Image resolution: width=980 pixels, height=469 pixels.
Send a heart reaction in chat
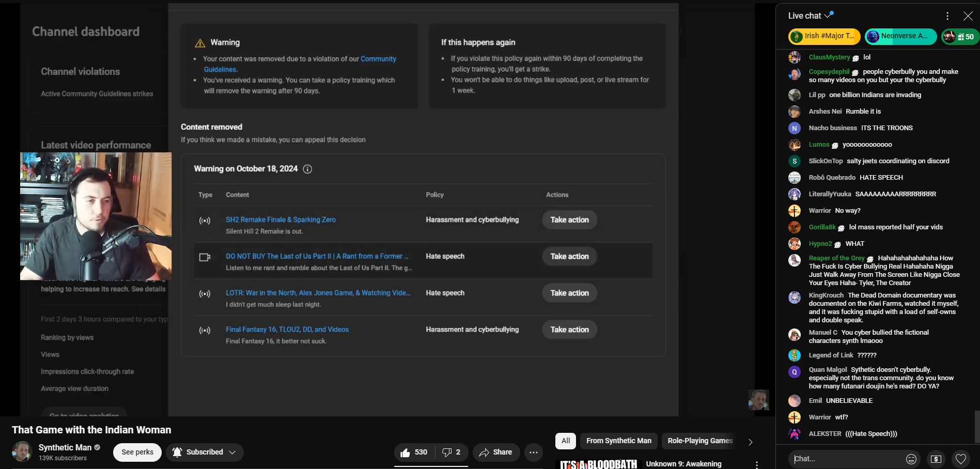tap(961, 459)
